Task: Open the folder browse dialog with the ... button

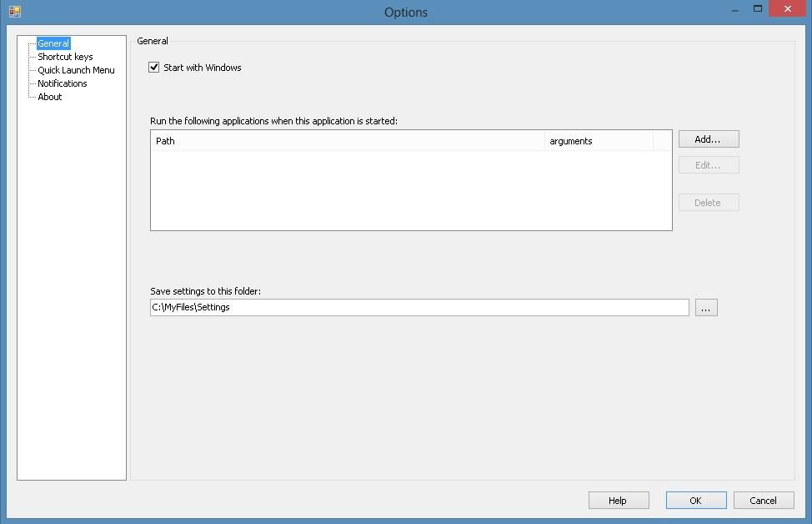Action: pyautogui.click(x=705, y=307)
